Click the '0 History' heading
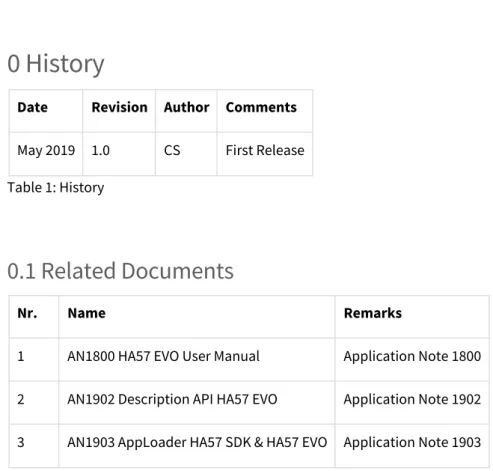Image resolution: width=493 pixels, height=471 pixels. pyautogui.click(x=56, y=64)
